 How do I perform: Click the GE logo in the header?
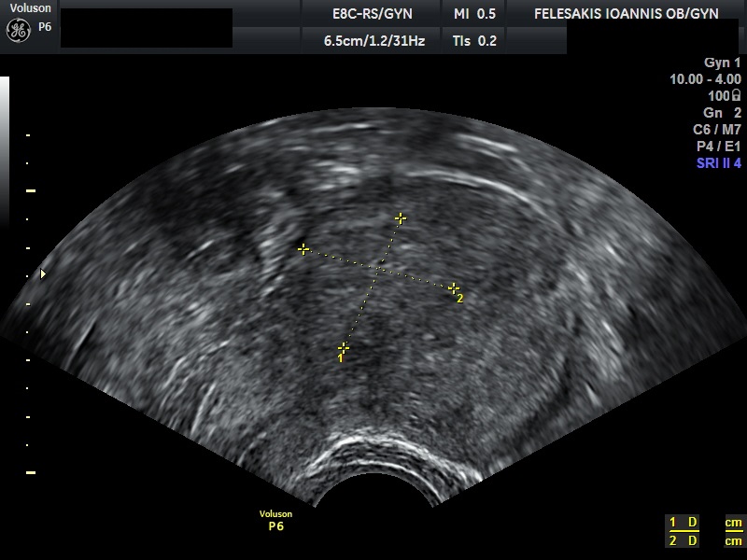tap(18, 30)
